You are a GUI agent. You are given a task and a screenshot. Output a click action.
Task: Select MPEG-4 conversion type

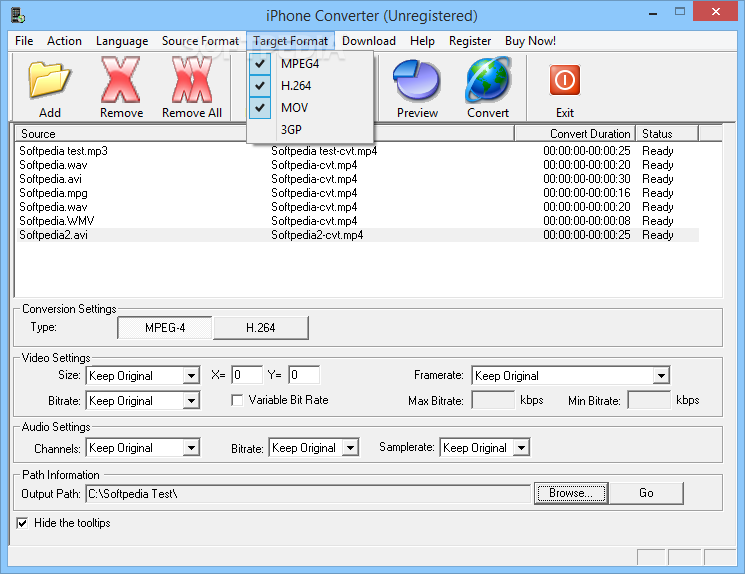pos(165,328)
